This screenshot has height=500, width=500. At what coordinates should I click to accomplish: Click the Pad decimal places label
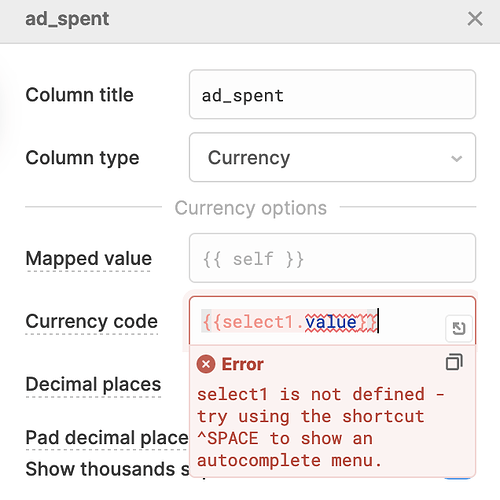click(x=107, y=437)
